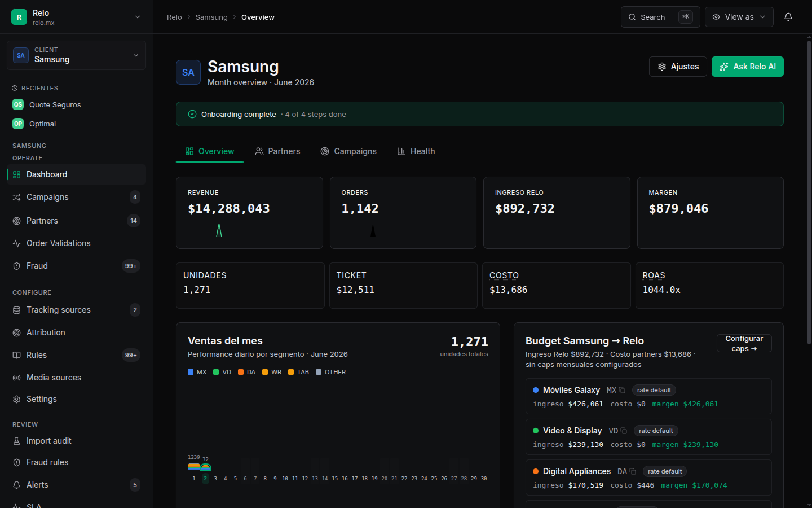Click the Relo breadcrumb
The image size is (812, 508).
(174, 17)
